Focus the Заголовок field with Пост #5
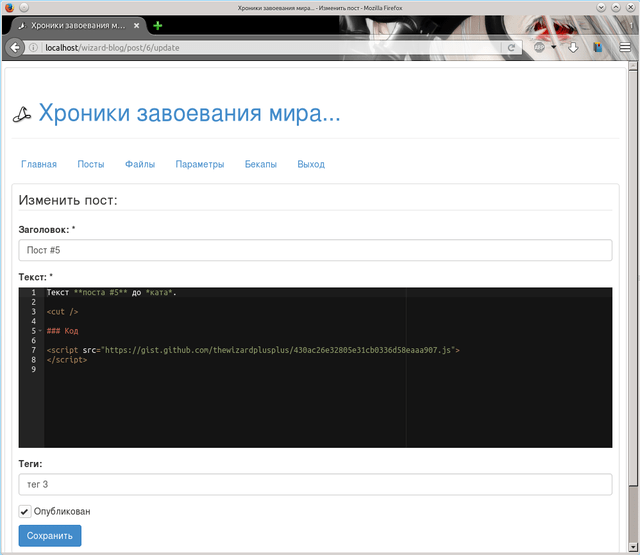This screenshot has width=640, height=555. [x=315, y=250]
